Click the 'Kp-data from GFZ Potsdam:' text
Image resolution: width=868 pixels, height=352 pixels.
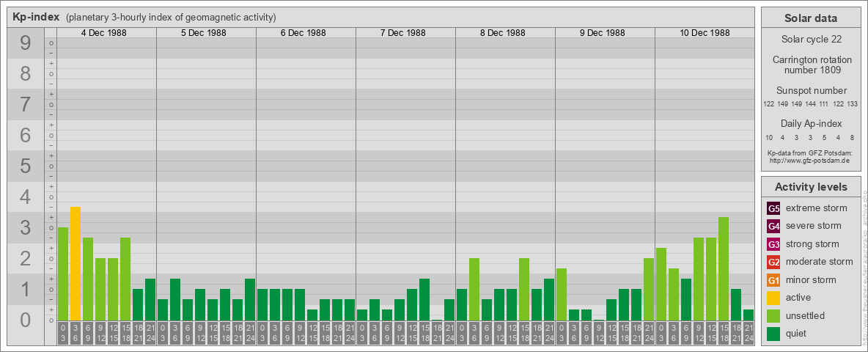pyautogui.click(x=811, y=153)
